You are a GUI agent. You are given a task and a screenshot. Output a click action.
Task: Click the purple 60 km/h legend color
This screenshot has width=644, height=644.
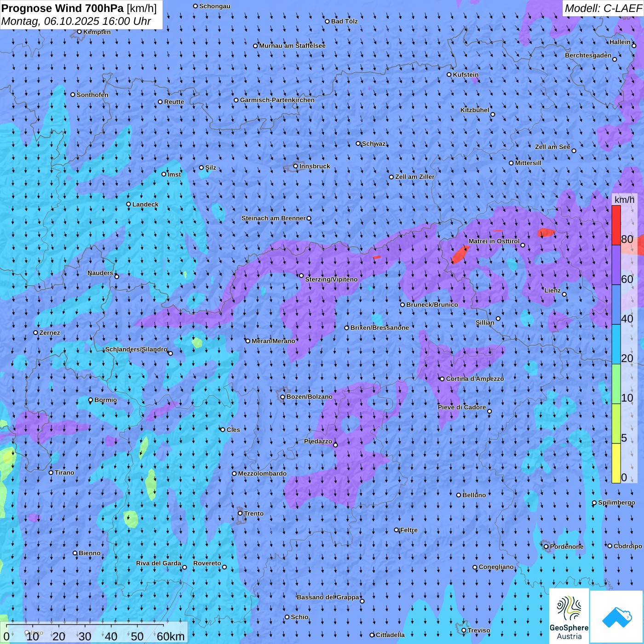(616, 265)
